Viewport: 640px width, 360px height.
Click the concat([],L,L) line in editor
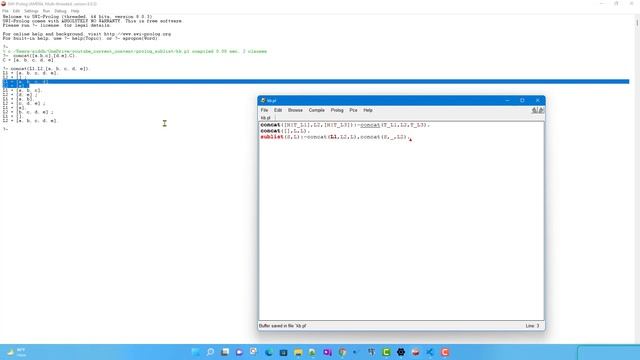click(285, 131)
